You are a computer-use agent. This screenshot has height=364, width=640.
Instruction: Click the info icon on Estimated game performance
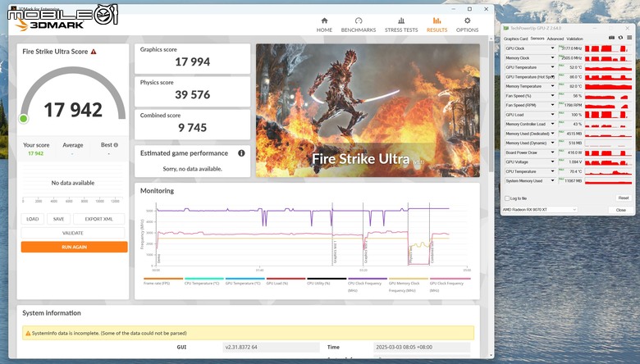click(x=241, y=153)
